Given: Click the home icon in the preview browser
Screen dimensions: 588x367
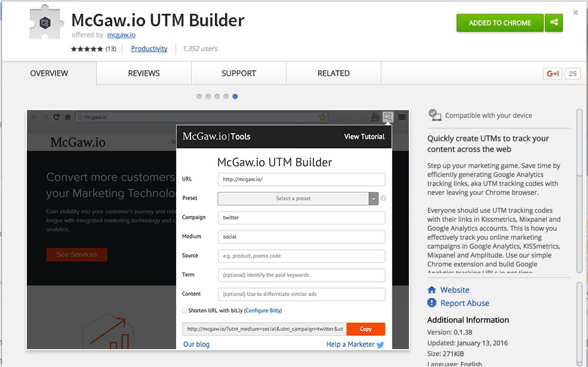Looking at the screenshot, I should coord(68,117).
